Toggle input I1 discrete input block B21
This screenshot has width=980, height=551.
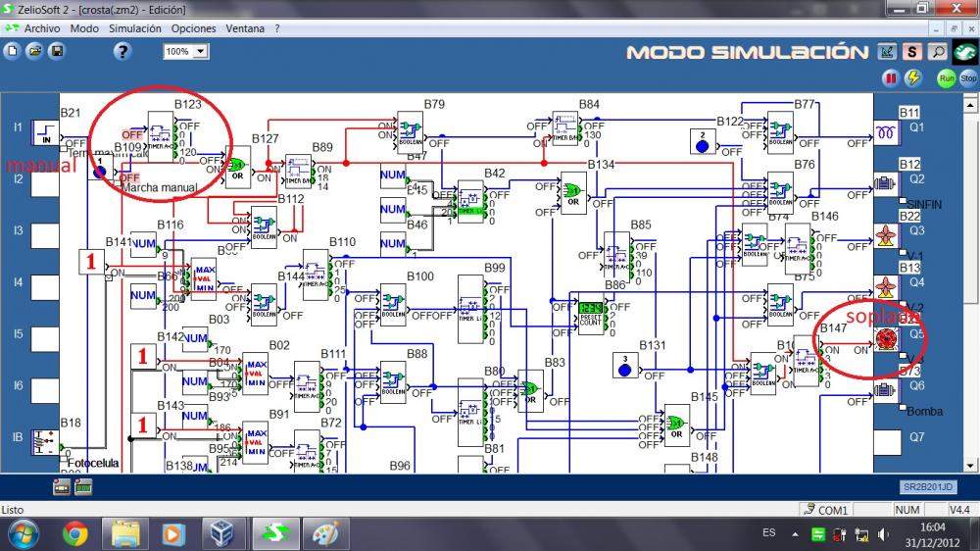click(46, 132)
